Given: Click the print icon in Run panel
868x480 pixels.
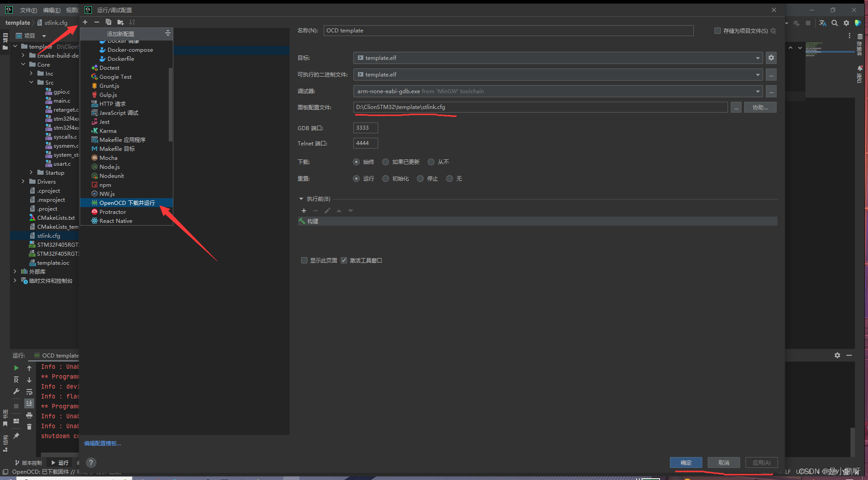Looking at the screenshot, I should (29, 415).
